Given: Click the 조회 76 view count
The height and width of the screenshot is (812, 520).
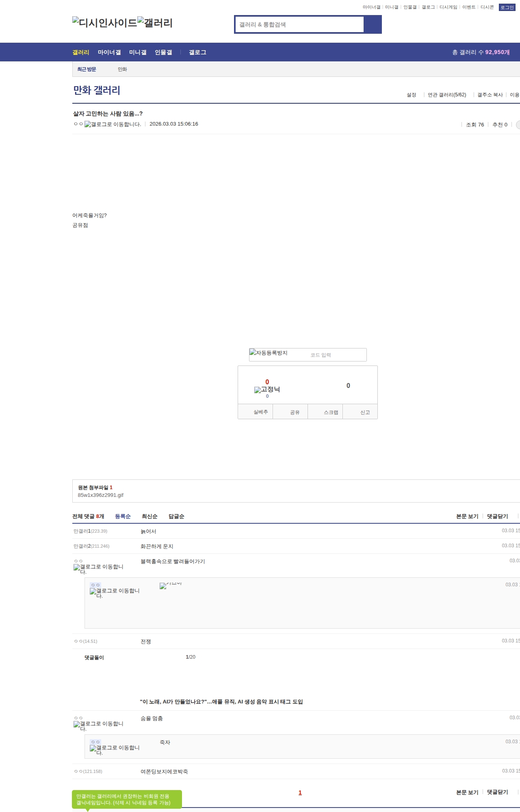Looking at the screenshot, I should click(x=475, y=125).
